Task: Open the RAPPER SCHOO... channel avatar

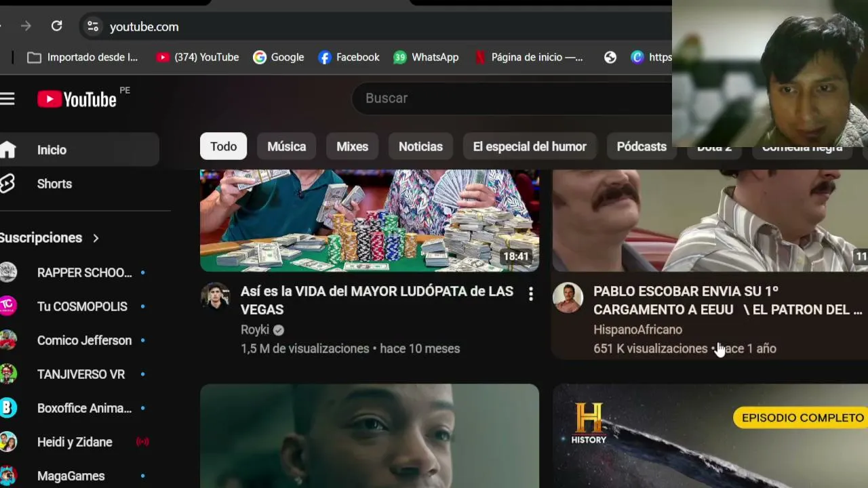Action: click(x=7, y=272)
